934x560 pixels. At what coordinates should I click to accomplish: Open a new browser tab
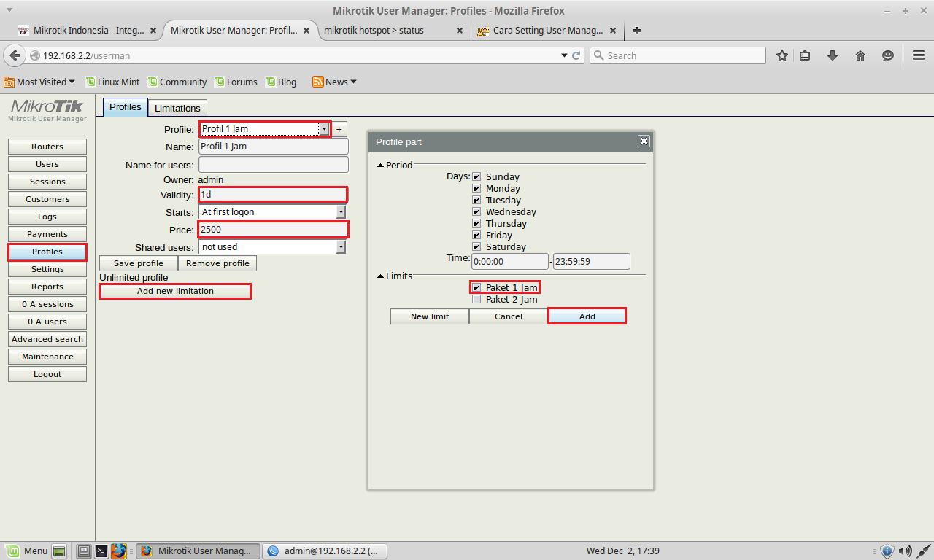click(637, 31)
